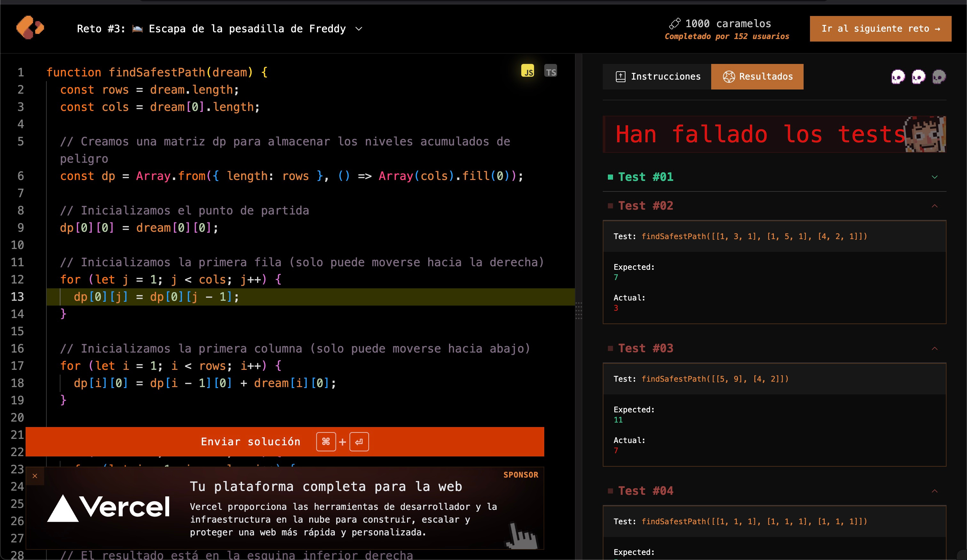Click the Test #04 heading
967x560 pixels.
[x=645, y=491]
